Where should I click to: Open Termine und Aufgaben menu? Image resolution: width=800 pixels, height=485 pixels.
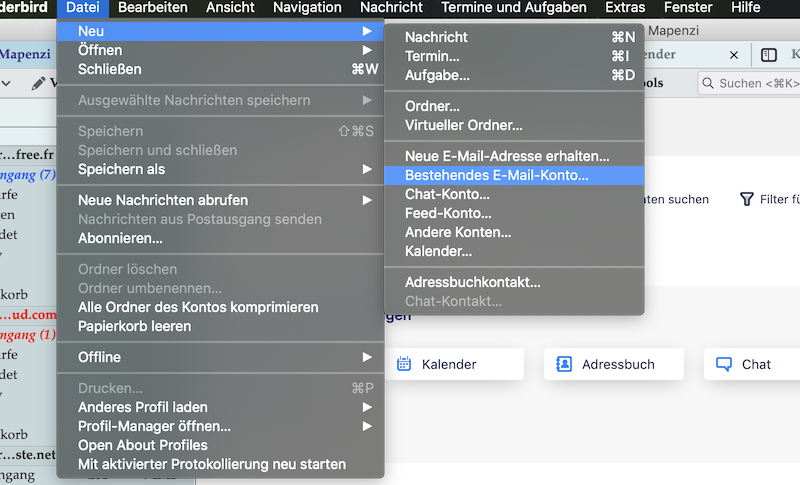pyautogui.click(x=514, y=8)
